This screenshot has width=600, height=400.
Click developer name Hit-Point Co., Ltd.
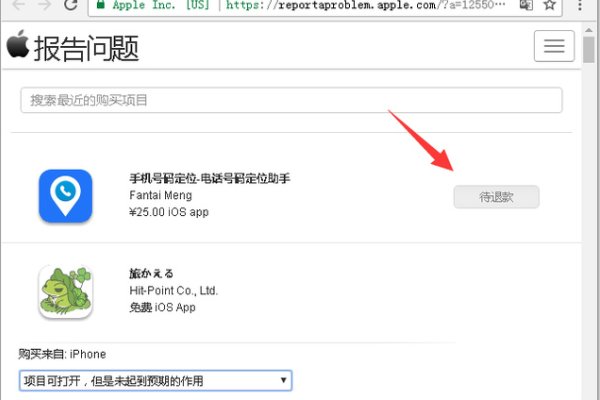pyautogui.click(x=174, y=291)
